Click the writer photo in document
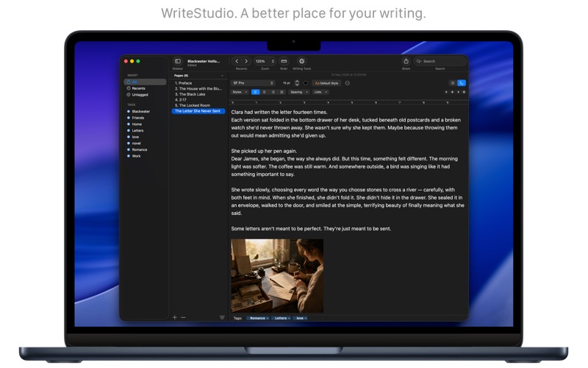The height and width of the screenshot is (368, 588). coord(277,275)
